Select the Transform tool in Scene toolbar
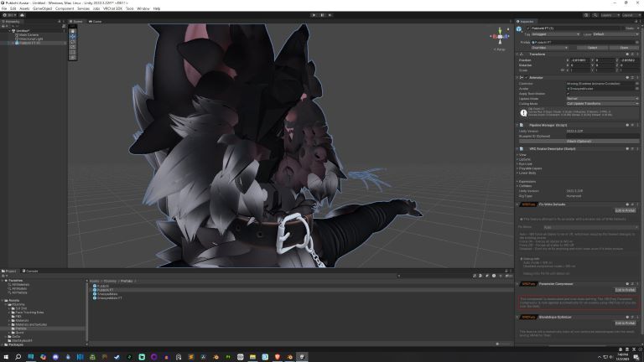Screen dimensions: 644x362 (x=73, y=58)
